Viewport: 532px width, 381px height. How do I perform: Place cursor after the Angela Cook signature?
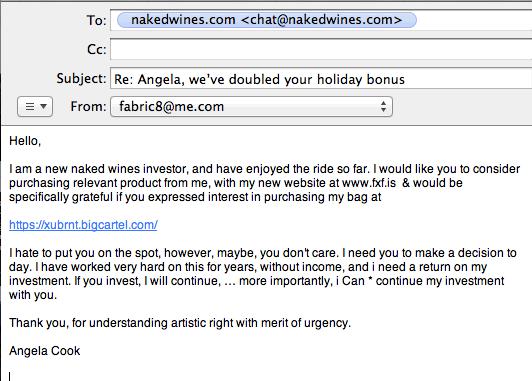point(81,351)
